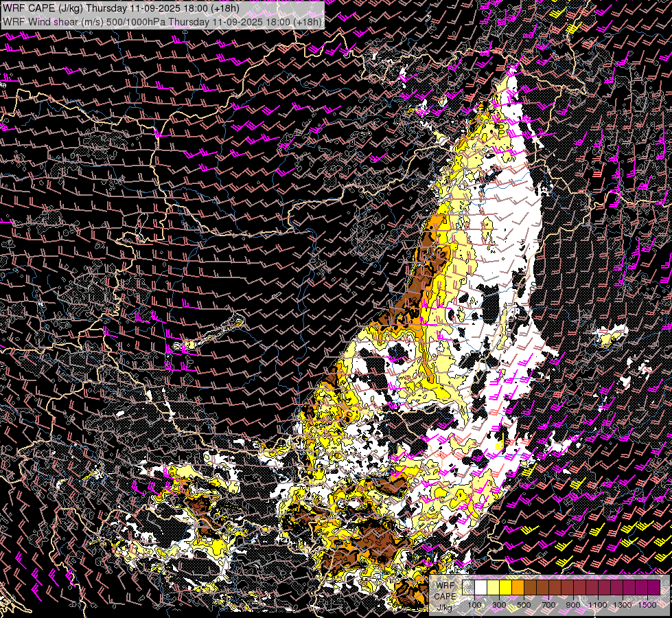Click the 1500 value under the legend
The height and width of the screenshot is (618, 672).
[647, 605]
